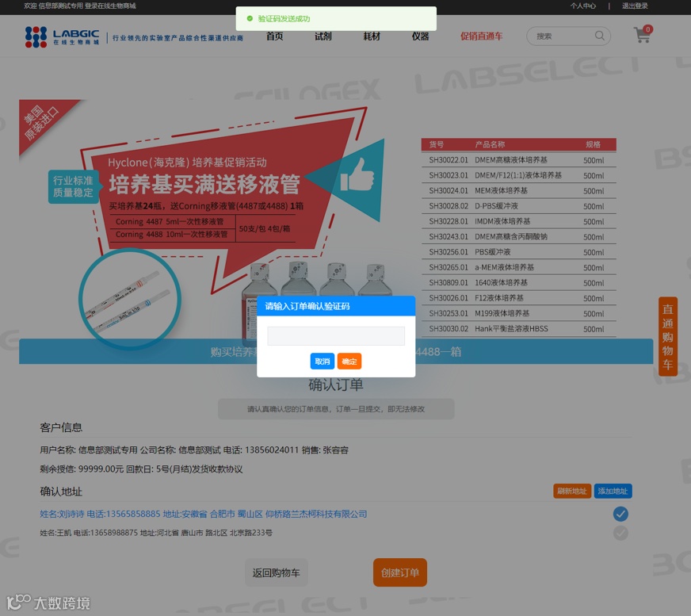Click table row SH30023.01 DMEM/F12
Image resolution: width=691 pixels, height=616 pixels.
(519, 175)
